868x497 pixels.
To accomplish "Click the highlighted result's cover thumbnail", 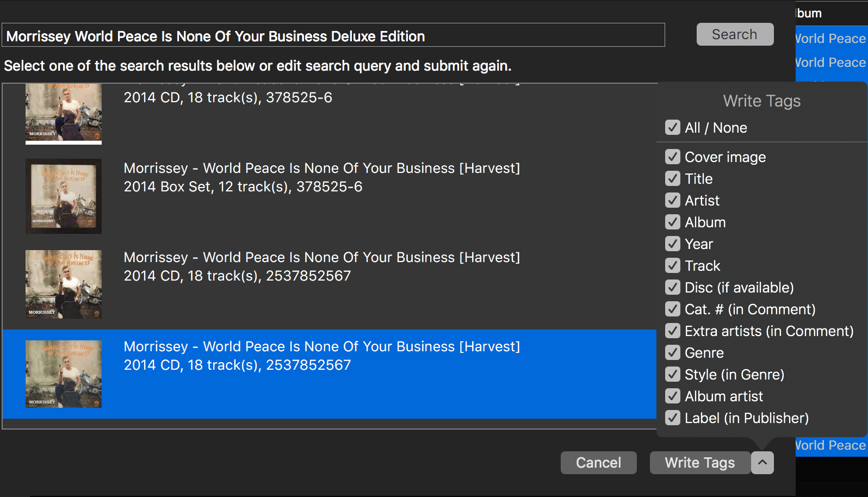I will 64,374.
